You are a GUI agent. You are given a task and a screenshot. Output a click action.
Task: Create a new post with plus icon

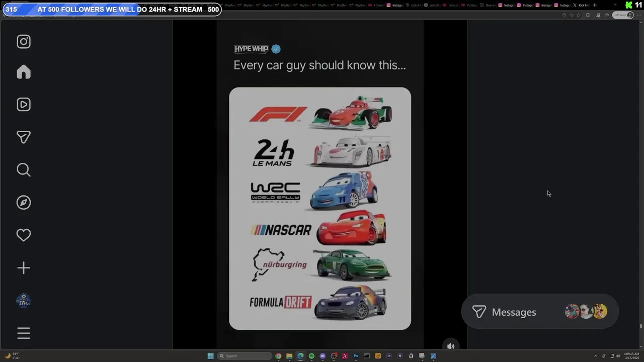[x=24, y=268]
